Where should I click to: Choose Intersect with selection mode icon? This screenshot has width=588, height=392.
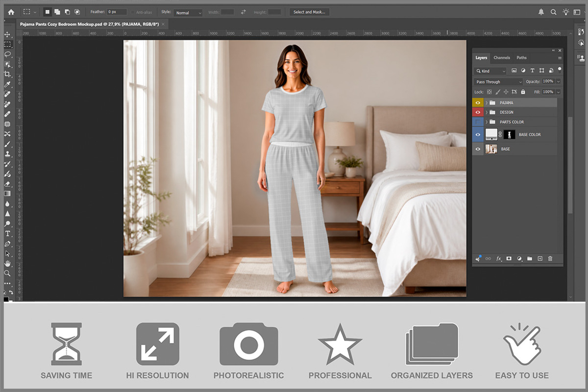[x=77, y=12]
